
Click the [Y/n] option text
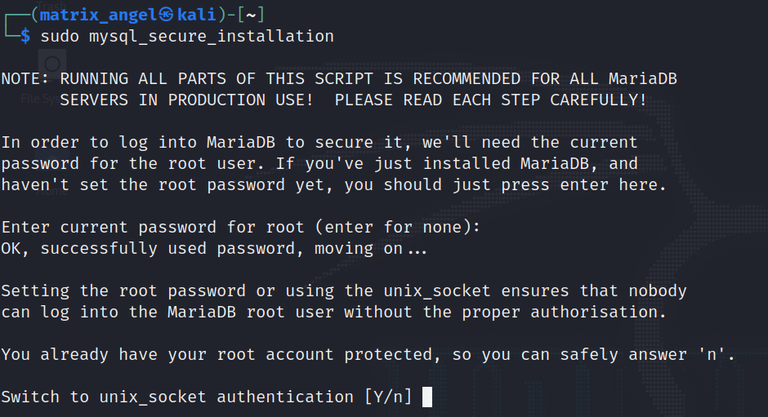(387, 397)
